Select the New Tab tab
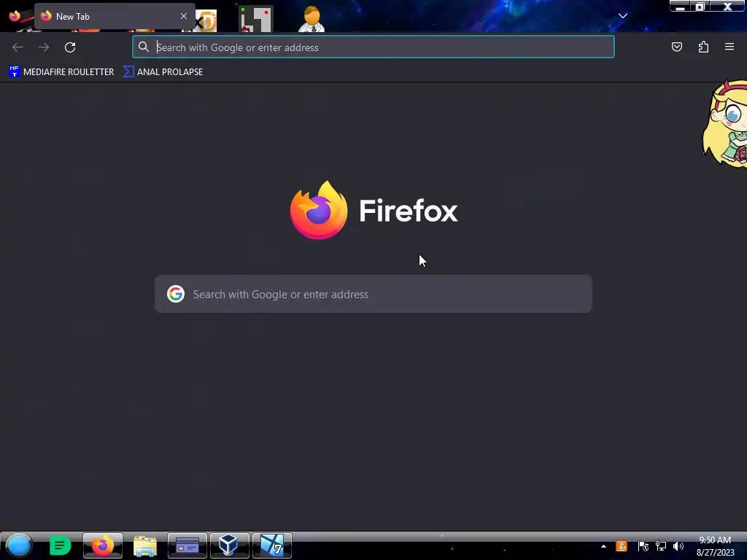This screenshot has height=560, width=747. click(x=115, y=16)
